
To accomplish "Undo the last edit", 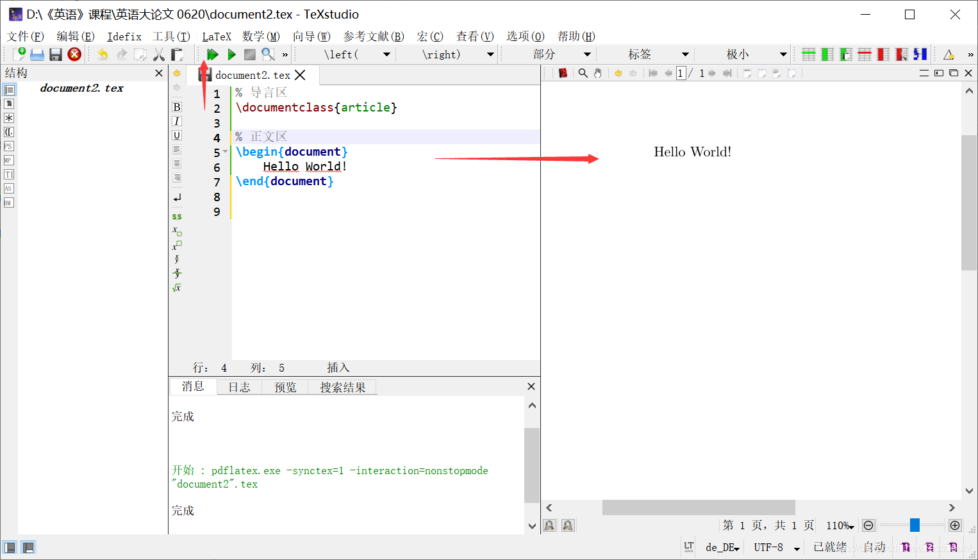I will [x=103, y=54].
